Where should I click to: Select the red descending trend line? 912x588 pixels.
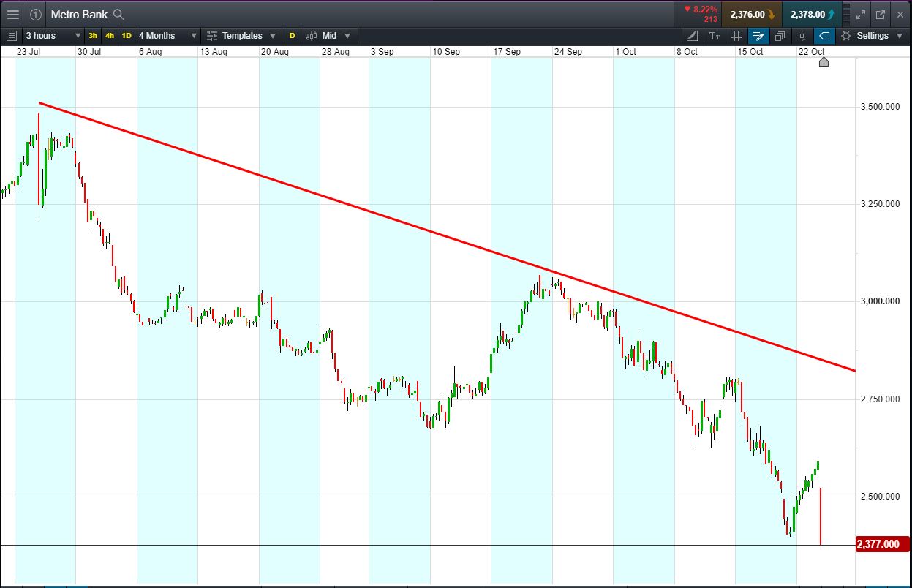pyautogui.click(x=447, y=237)
